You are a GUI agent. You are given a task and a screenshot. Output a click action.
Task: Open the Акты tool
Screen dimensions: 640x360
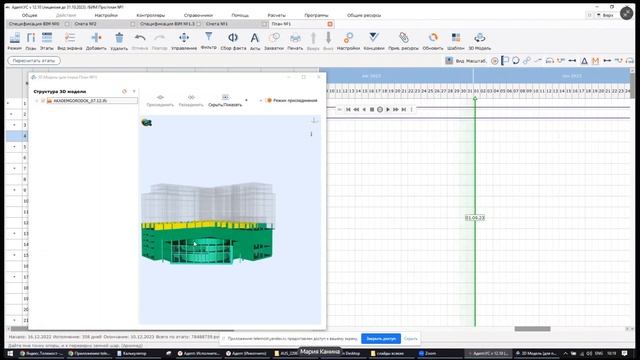tap(255, 41)
